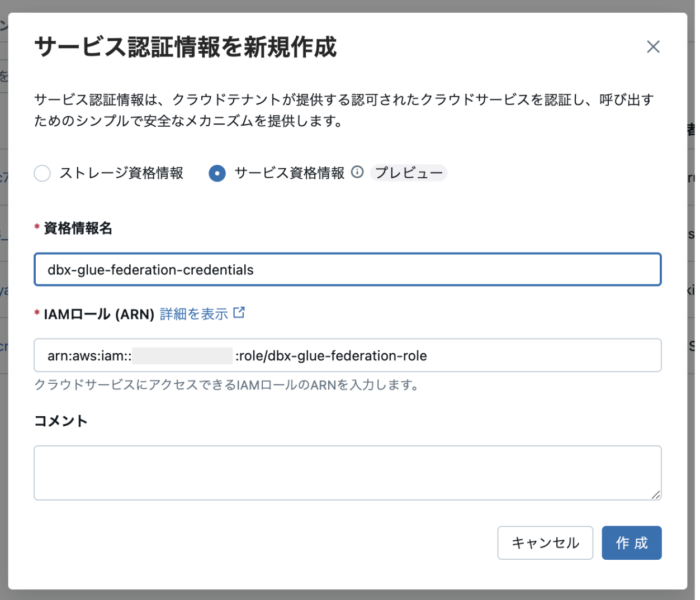Click inside the コメント text area
This screenshot has width=700, height=600.
pos(348,473)
